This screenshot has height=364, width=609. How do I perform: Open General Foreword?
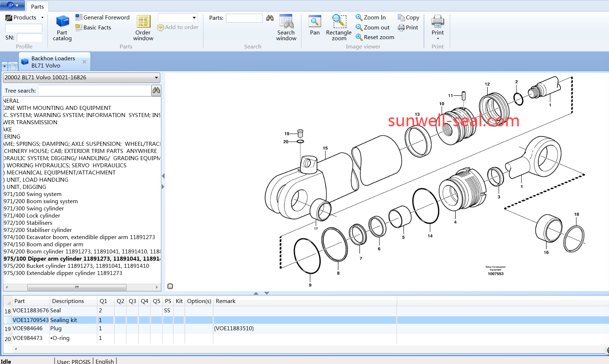(x=103, y=18)
